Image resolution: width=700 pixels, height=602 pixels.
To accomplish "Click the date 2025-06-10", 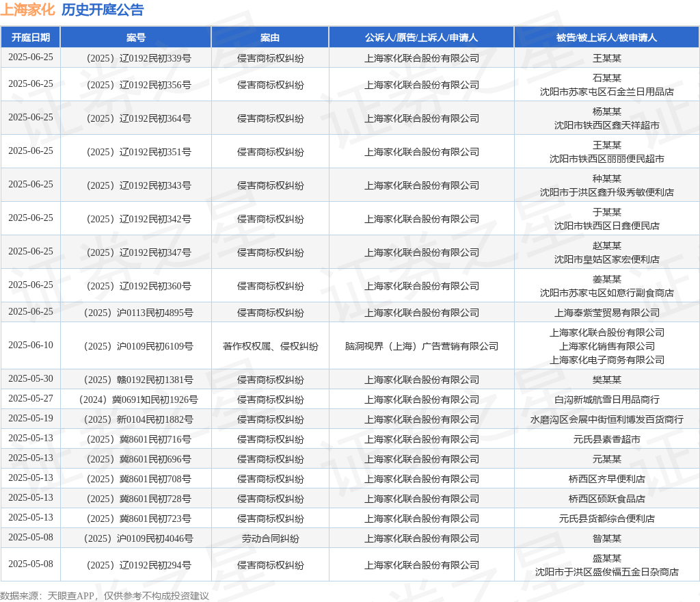I will [x=30, y=345].
